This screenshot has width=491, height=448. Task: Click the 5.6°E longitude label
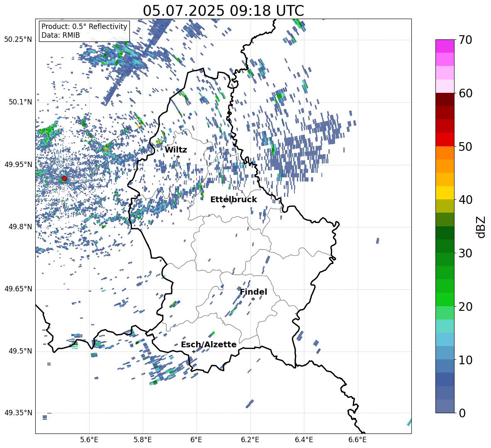coord(89,440)
